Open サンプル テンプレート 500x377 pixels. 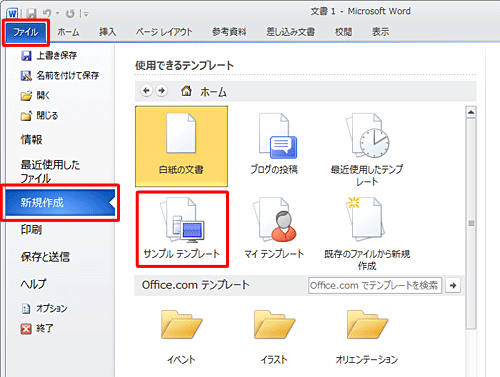182,229
